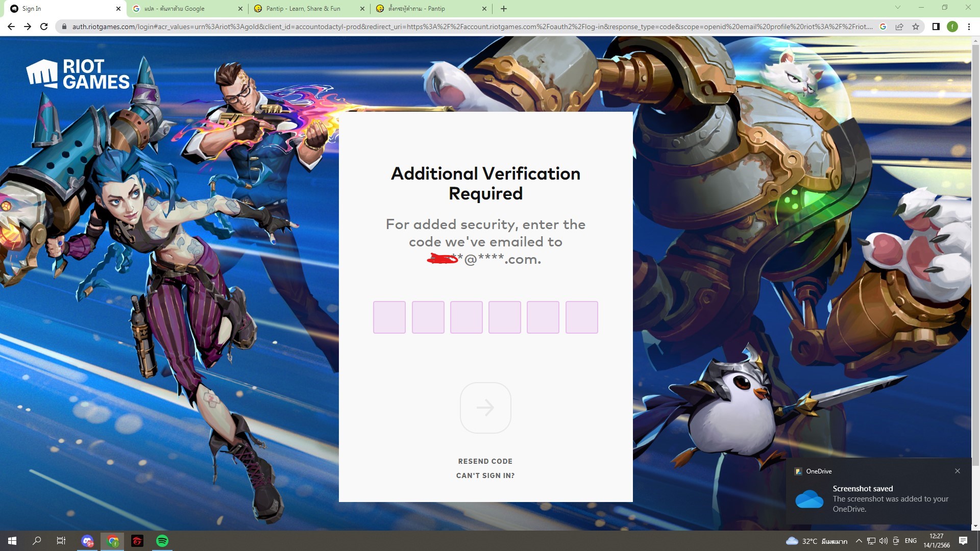980x551 pixels.
Task: Open the Chrome three-dot menu
Action: pyautogui.click(x=969, y=27)
